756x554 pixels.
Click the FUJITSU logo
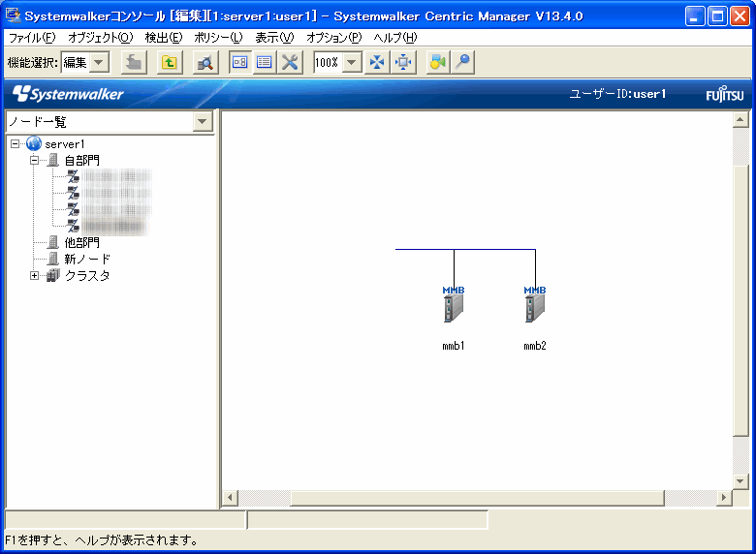[725, 94]
